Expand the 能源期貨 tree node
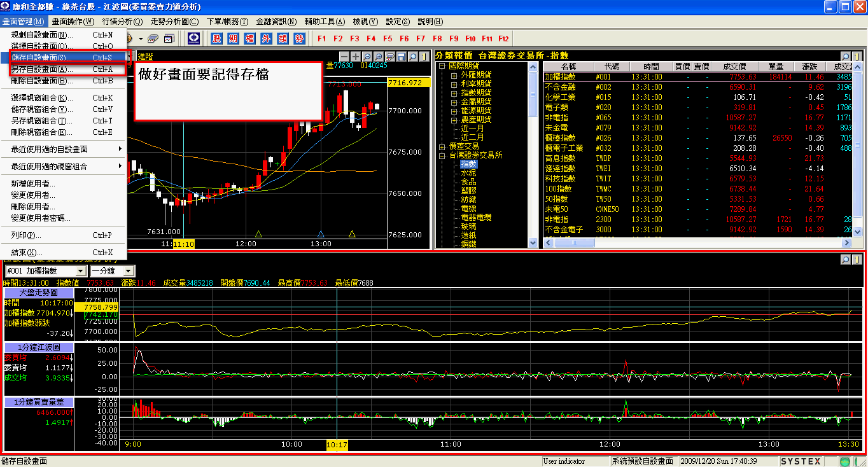 (454, 111)
